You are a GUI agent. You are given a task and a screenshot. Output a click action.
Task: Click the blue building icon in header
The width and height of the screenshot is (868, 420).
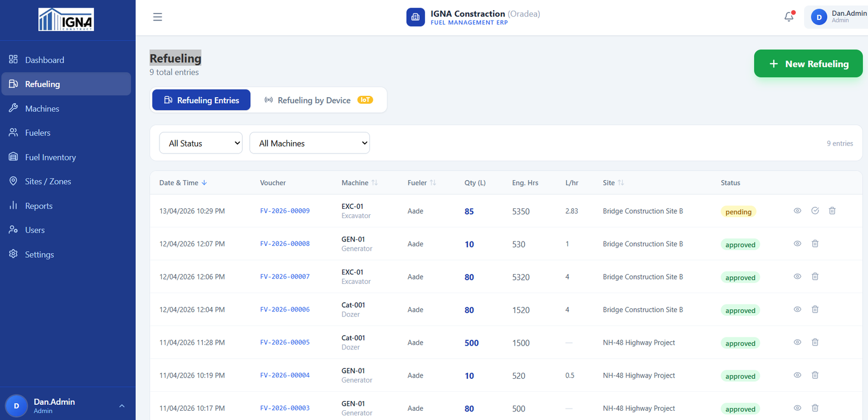416,17
